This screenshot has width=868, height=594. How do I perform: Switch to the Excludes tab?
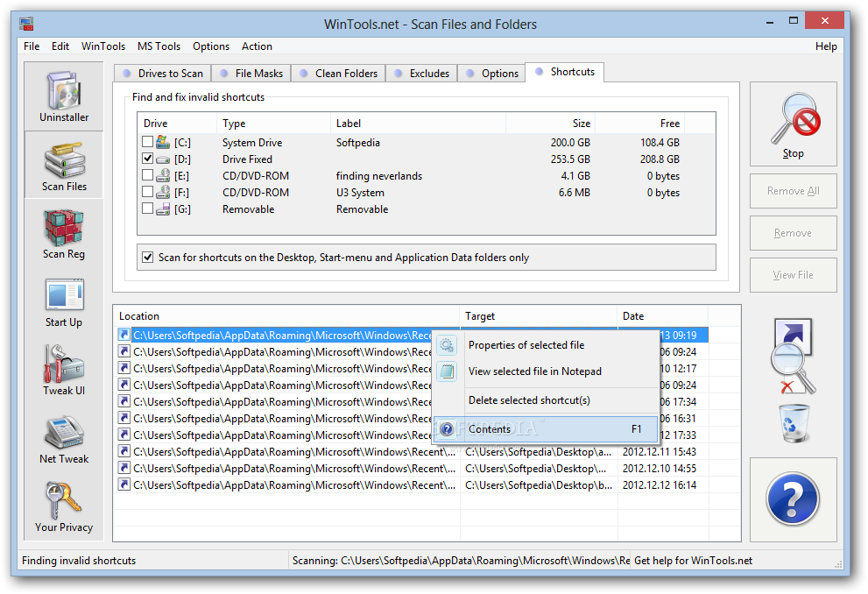pos(422,74)
